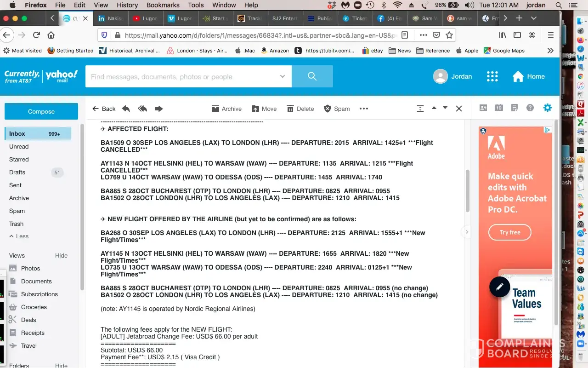Reply all to the open email
Screen dimensions: 588x368
coord(142,109)
